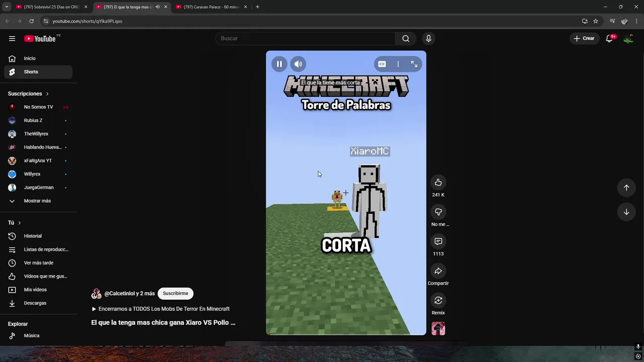
Task: Install the app from the address bar icon
Action: point(585,21)
